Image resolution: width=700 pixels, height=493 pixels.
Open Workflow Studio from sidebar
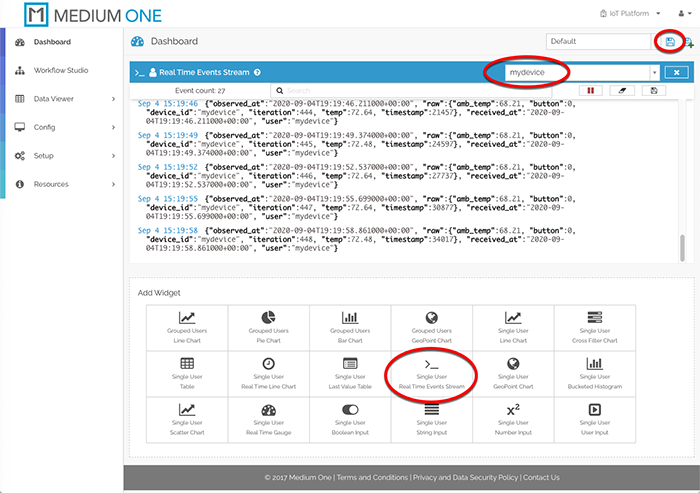coord(60,71)
